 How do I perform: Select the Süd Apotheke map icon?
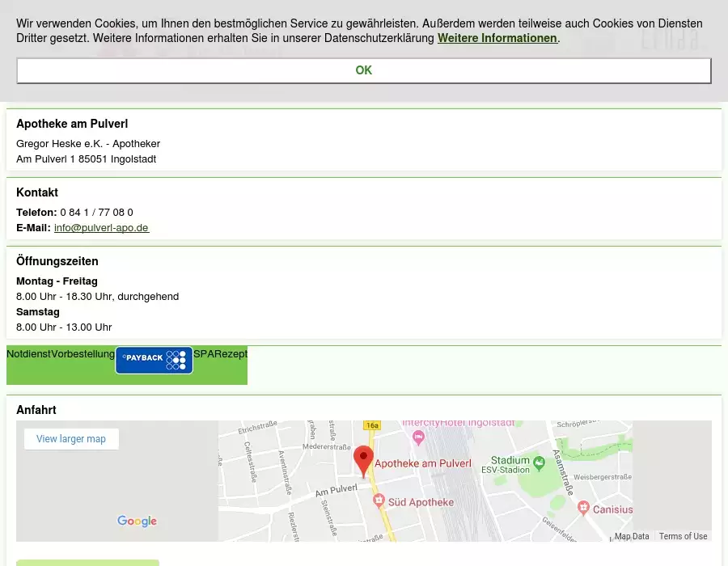pos(379,502)
